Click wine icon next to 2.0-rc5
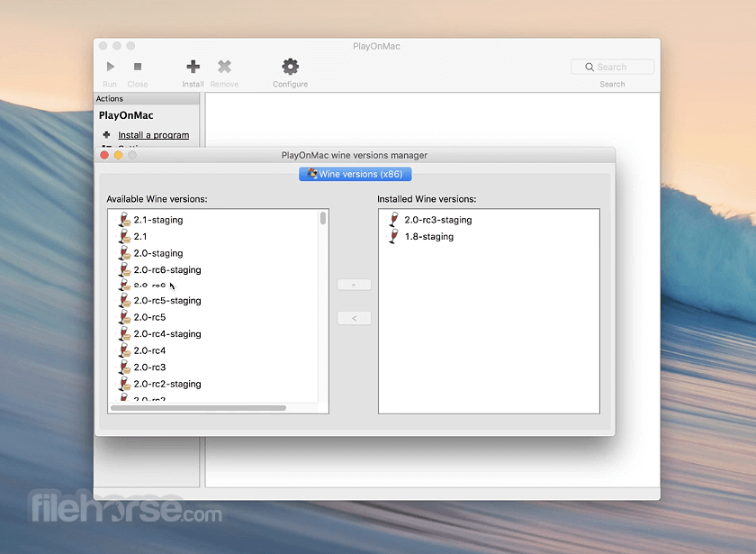Screen dimensions: 756x554 tap(124, 317)
